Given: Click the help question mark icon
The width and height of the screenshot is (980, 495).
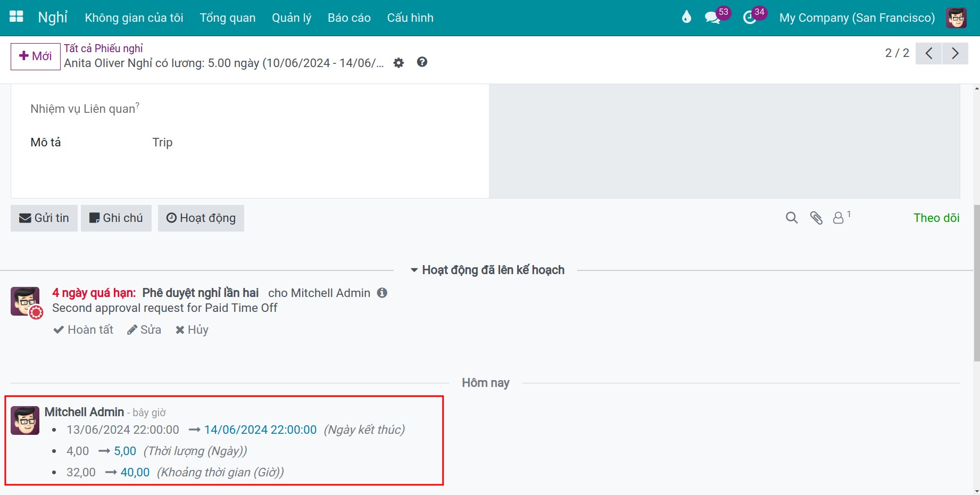Looking at the screenshot, I should pyautogui.click(x=422, y=62).
